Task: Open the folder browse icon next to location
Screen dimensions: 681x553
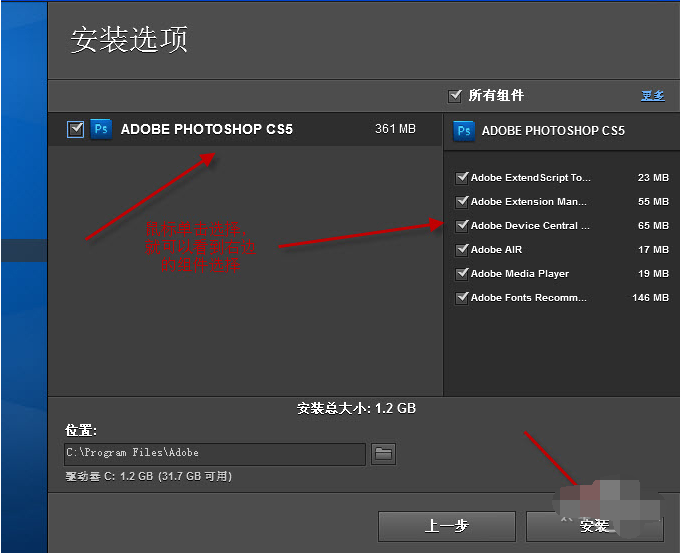Action: [383, 454]
